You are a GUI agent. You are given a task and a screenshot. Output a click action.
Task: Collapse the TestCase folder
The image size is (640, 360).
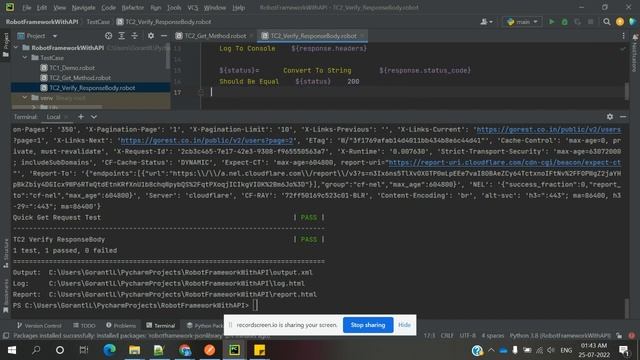(25, 58)
